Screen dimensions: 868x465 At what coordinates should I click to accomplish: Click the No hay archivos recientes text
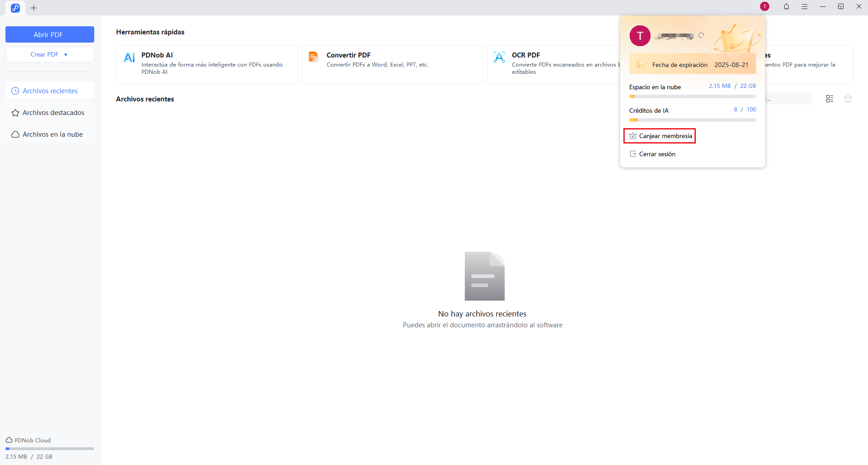[x=482, y=314]
